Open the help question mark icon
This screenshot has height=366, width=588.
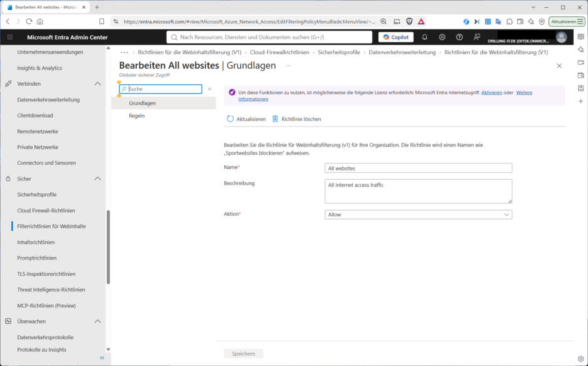(x=459, y=37)
